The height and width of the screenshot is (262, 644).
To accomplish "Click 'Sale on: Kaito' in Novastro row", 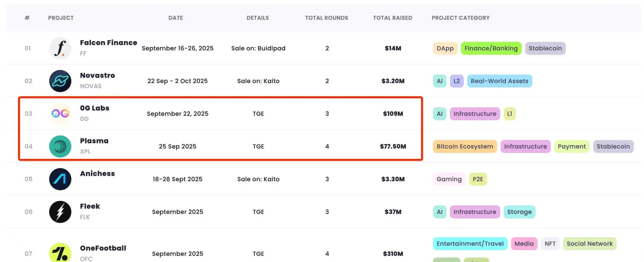I will pyautogui.click(x=258, y=81).
